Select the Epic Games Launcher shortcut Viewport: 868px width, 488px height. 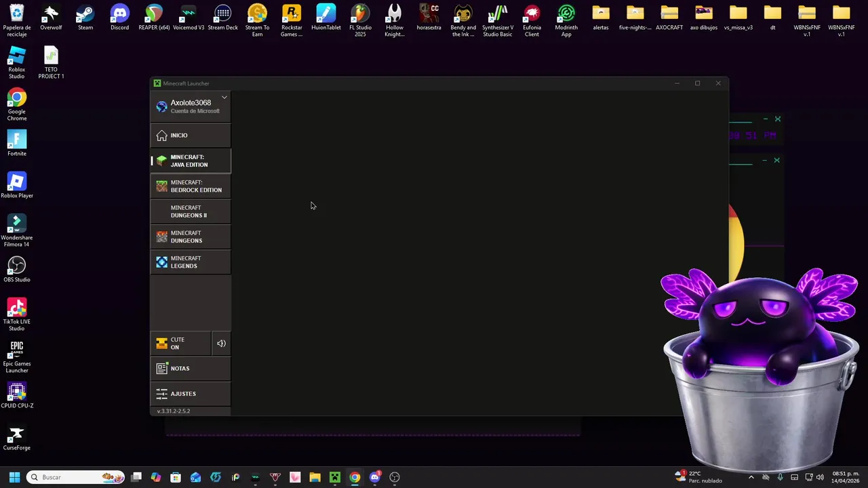17,357
